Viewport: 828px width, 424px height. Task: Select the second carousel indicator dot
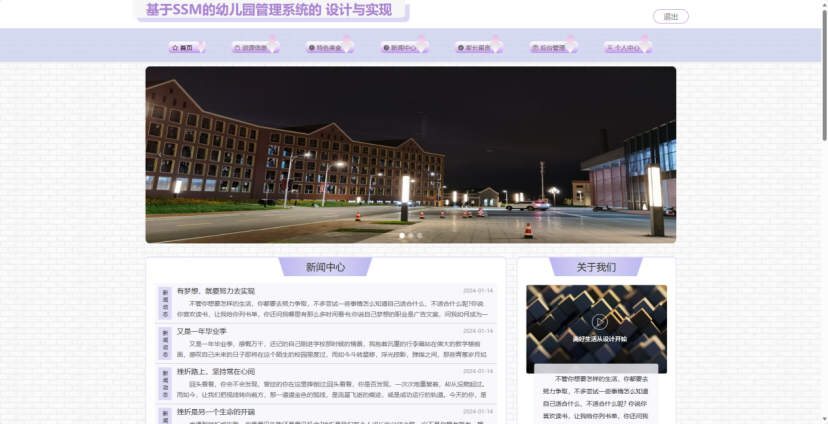tap(411, 235)
